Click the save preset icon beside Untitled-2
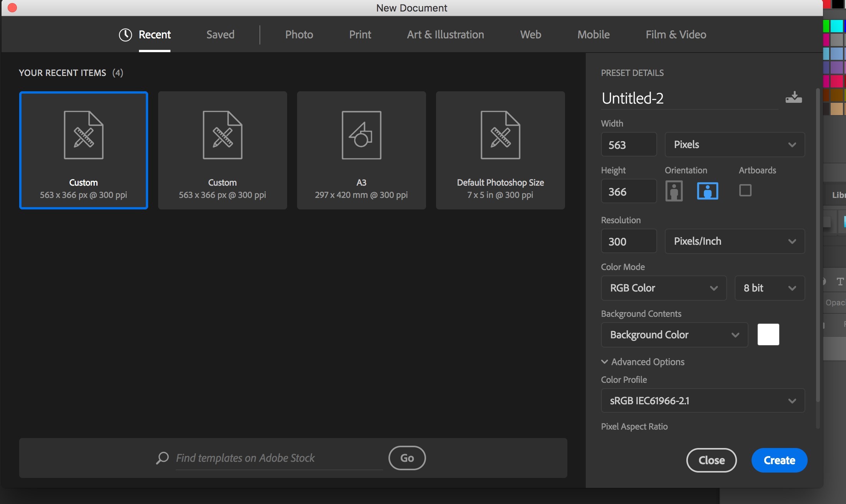The image size is (846, 504). point(793,98)
